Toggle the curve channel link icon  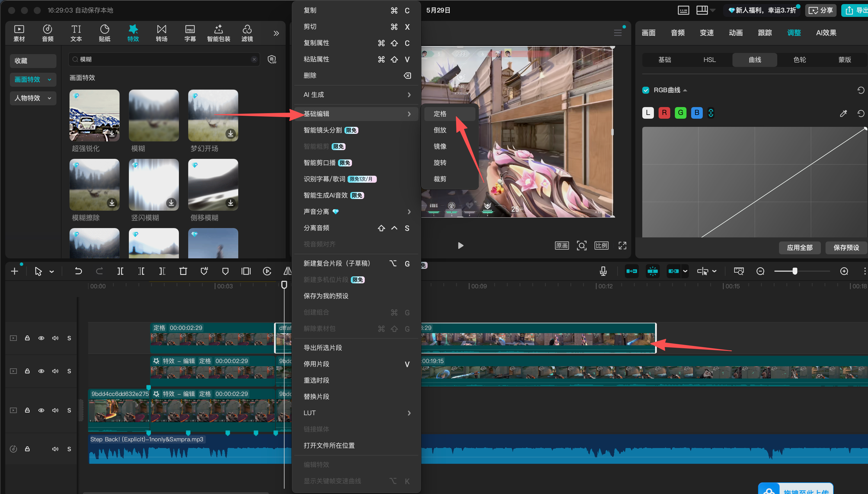pos(711,113)
